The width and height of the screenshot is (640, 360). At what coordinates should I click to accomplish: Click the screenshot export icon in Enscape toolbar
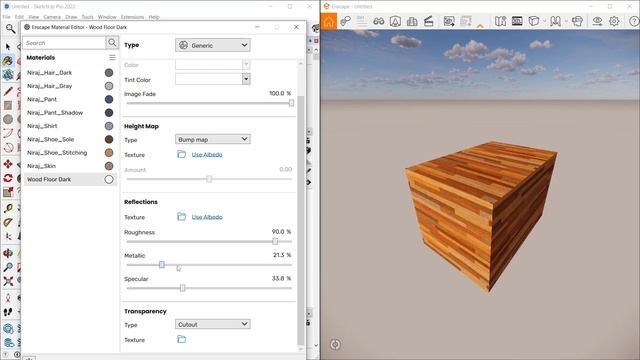[449, 21]
